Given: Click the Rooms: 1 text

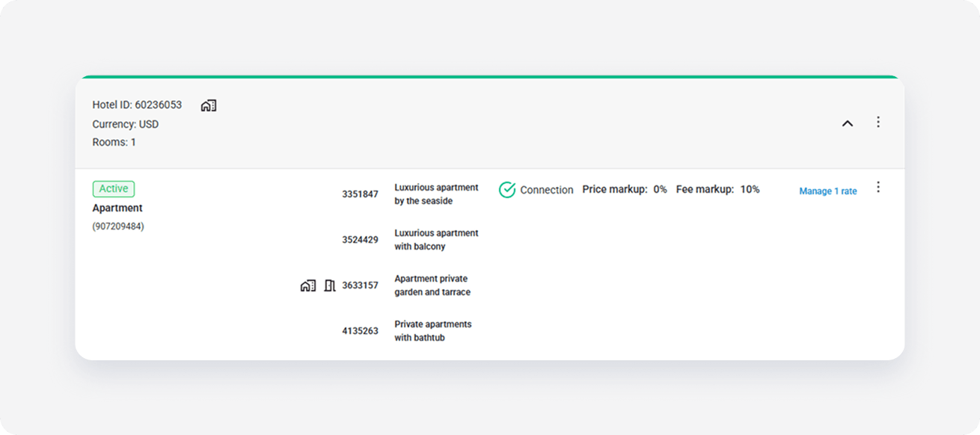Looking at the screenshot, I should click(x=114, y=142).
